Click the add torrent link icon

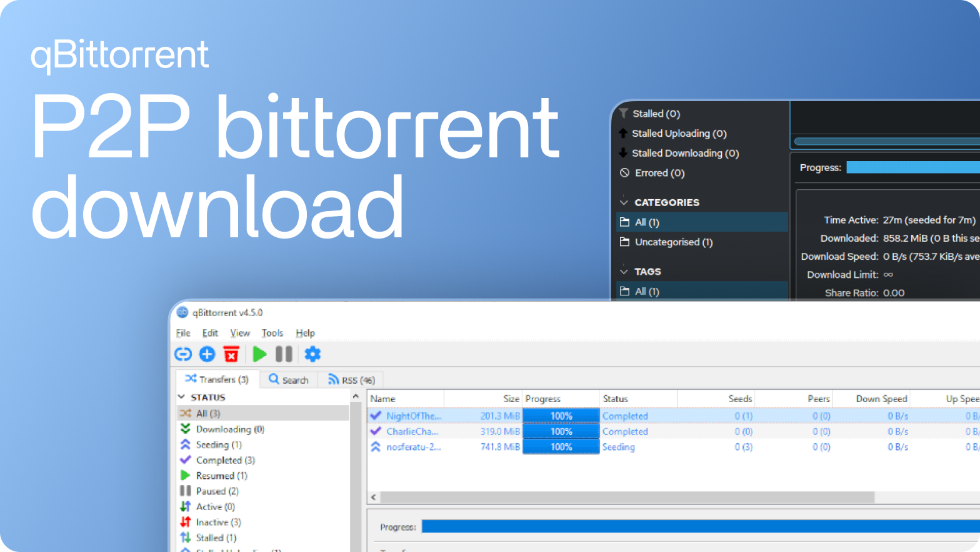coord(182,355)
